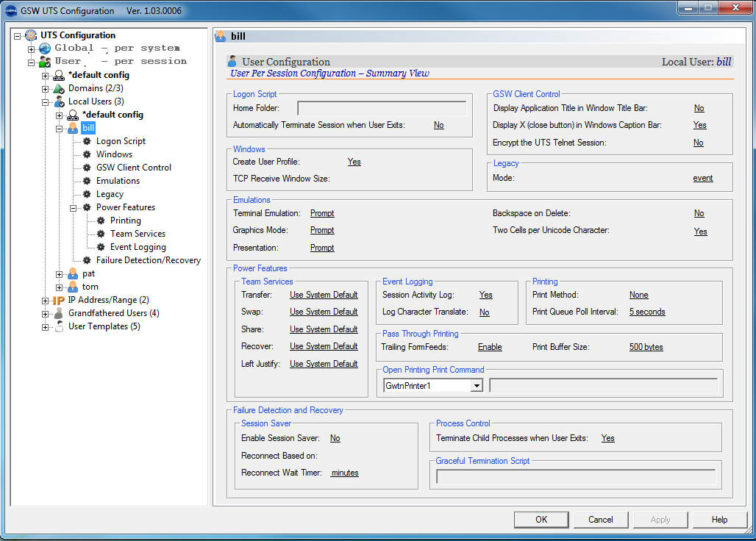Click the OK button
The height and width of the screenshot is (541, 756).
[x=541, y=520]
